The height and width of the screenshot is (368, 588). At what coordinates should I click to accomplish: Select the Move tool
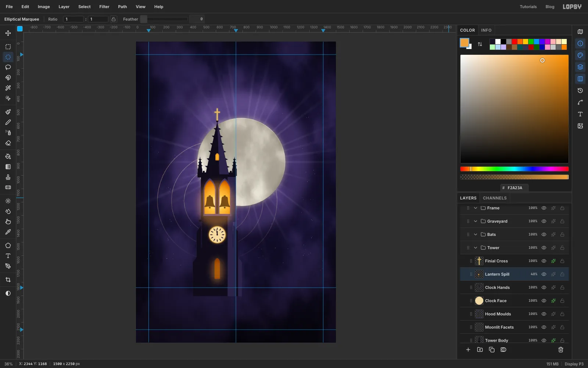coord(8,33)
